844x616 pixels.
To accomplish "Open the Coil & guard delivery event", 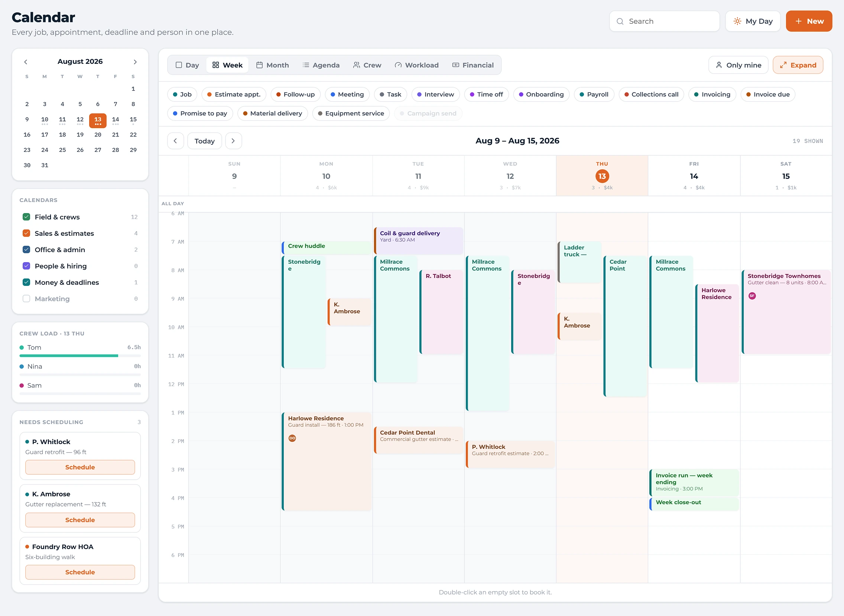I will point(418,241).
